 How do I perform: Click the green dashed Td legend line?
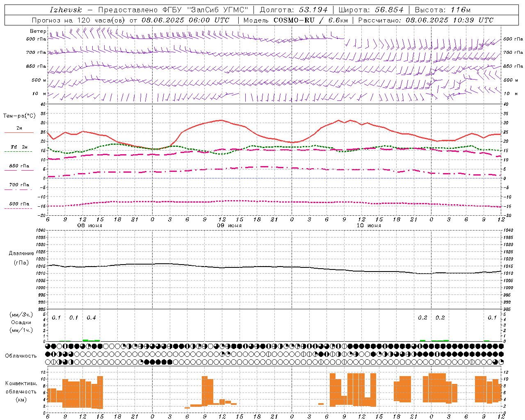pos(18,152)
